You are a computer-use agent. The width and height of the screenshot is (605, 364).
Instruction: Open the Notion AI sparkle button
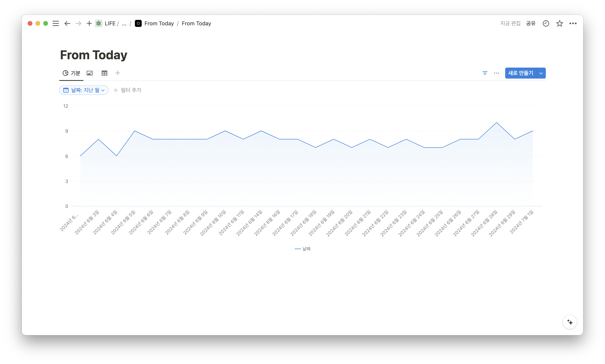coord(570,322)
